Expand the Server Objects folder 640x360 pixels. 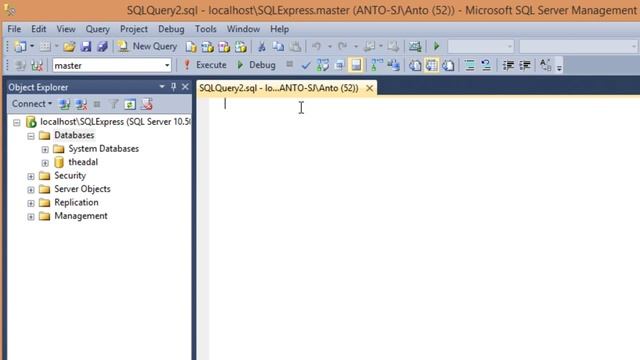pos(31,189)
